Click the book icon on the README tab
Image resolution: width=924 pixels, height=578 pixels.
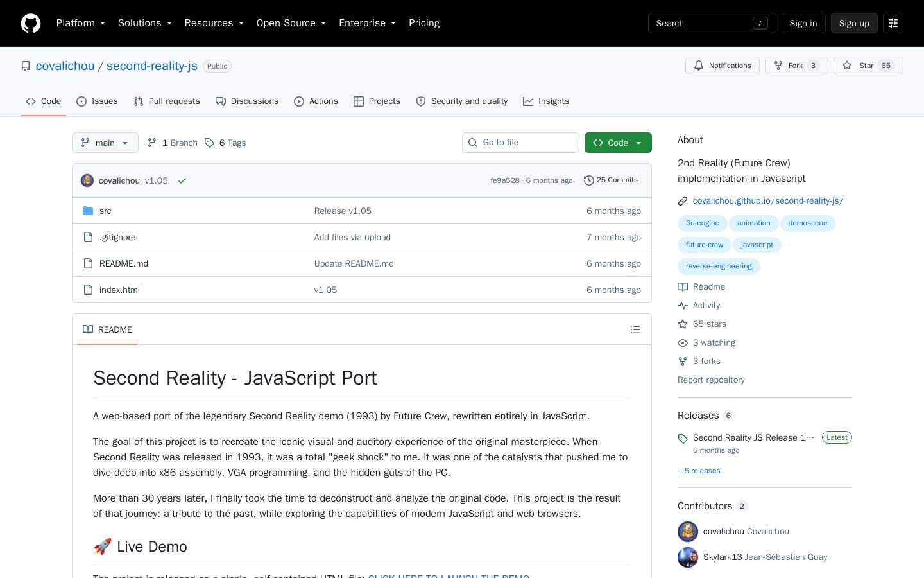[88, 329]
